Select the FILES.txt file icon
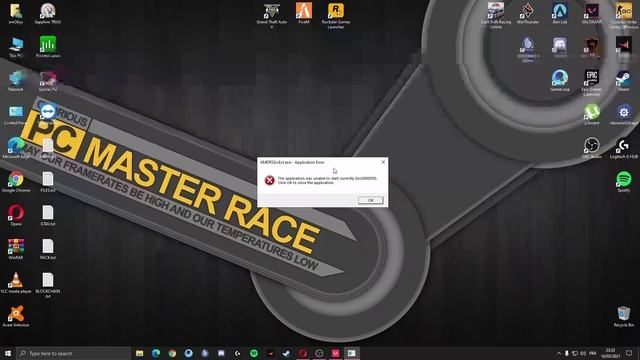 (48, 182)
